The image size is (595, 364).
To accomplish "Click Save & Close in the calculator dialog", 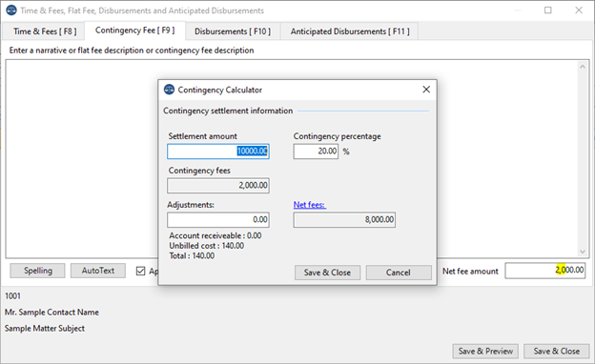I will click(327, 273).
